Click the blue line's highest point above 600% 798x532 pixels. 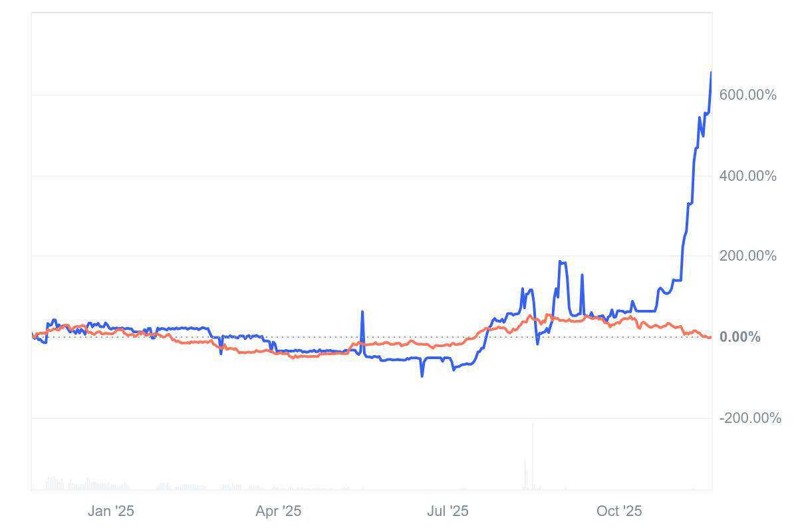(x=711, y=72)
